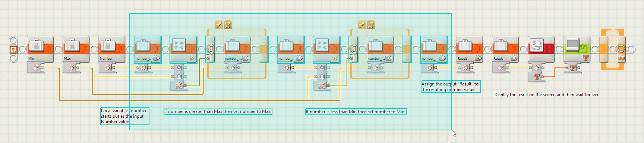644x143 pixels.
Task: Click the 'Min' block label
Action: (x=31, y=58)
